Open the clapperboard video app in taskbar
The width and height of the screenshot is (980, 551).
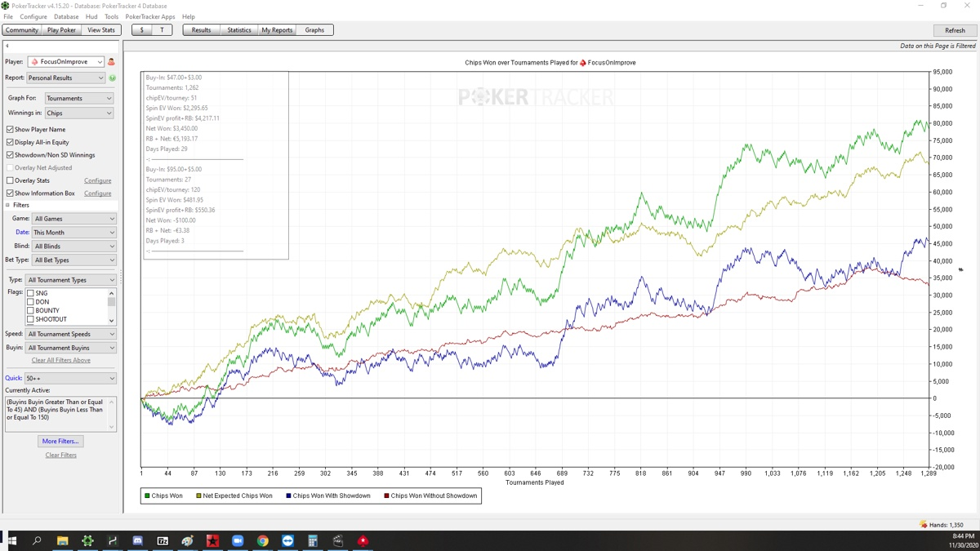tap(338, 540)
